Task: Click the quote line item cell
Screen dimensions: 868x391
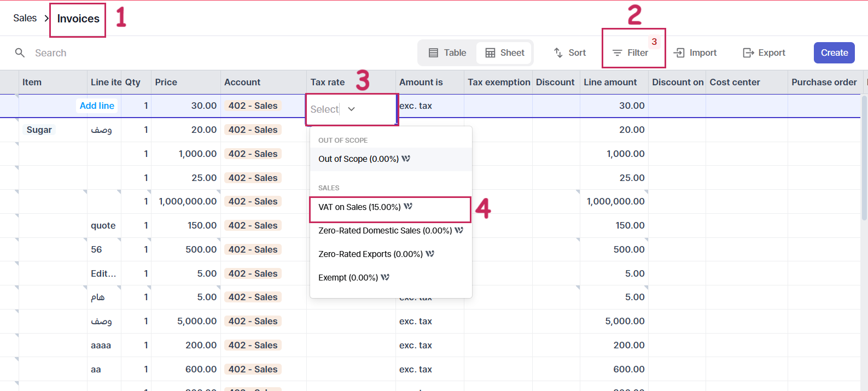Action: click(x=103, y=225)
